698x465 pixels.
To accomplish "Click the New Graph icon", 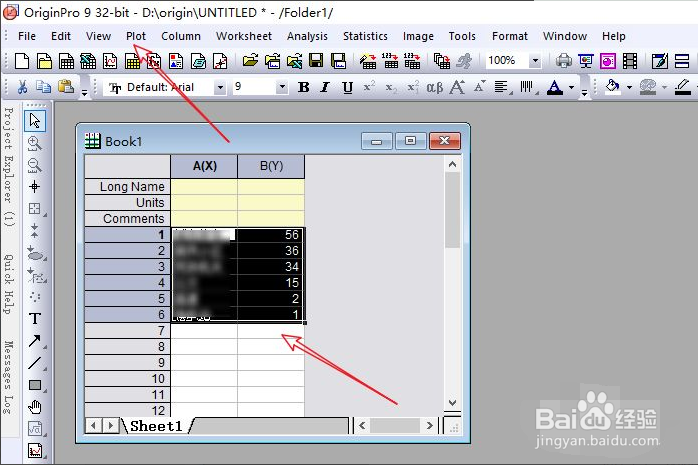I will pos(110,61).
